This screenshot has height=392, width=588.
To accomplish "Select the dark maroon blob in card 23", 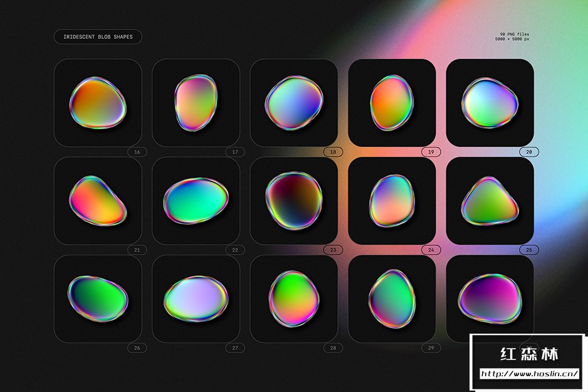I will coord(294,201).
